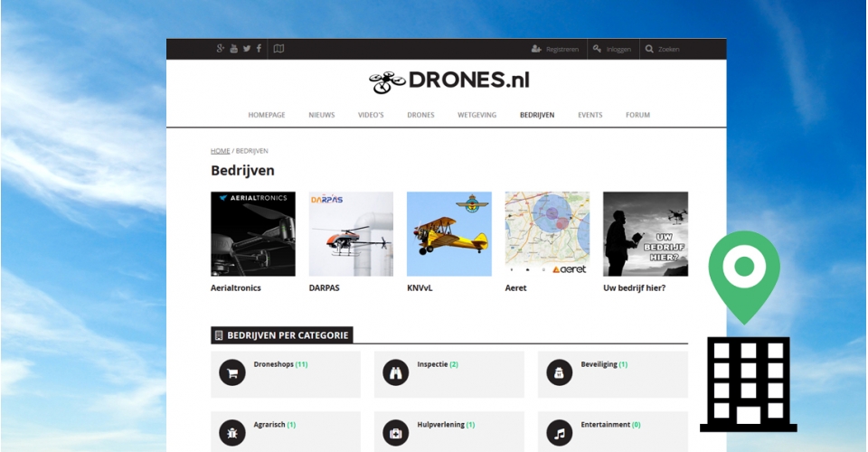The height and width of the screenshot is (452, 868).
Task: Select the Bedrijven navigation item
Action: [537, 115]
